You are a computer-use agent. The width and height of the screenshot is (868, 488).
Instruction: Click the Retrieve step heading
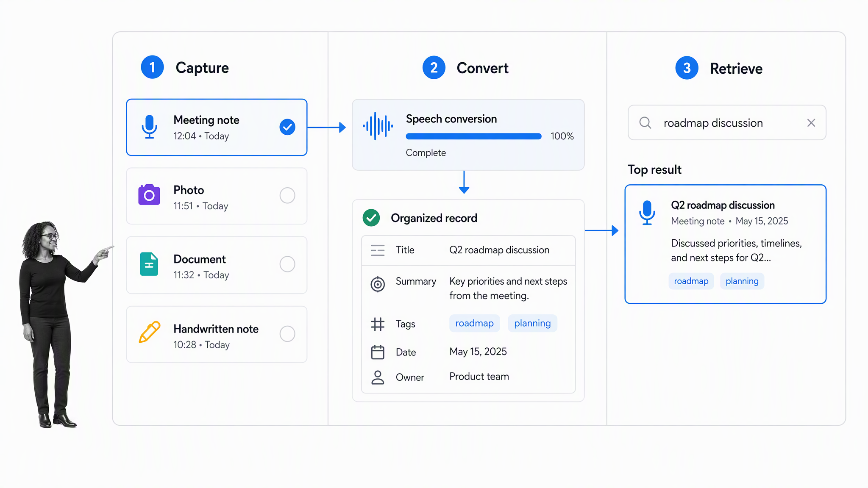tap(736, 69)
